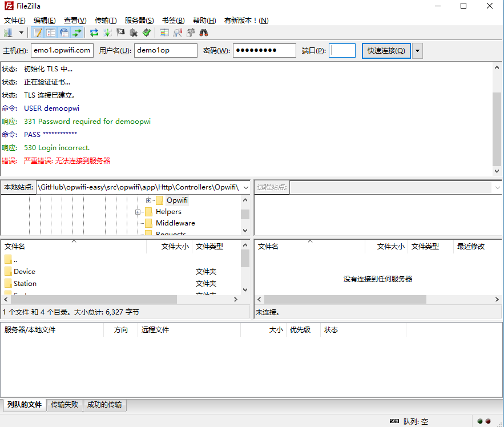Sort local files by 文件名 column header
The width and height of the screenshot is (504, 427).
pyautogui.click(x=74, y=247)
